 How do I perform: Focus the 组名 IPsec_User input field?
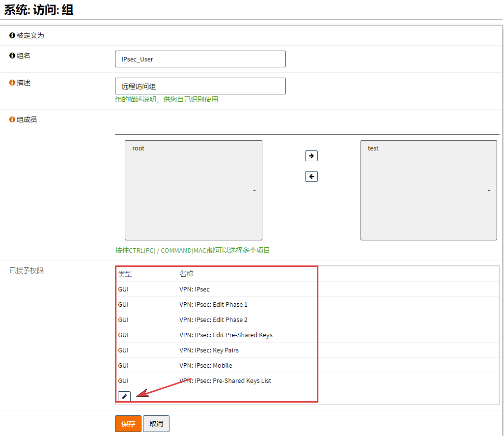200,59
